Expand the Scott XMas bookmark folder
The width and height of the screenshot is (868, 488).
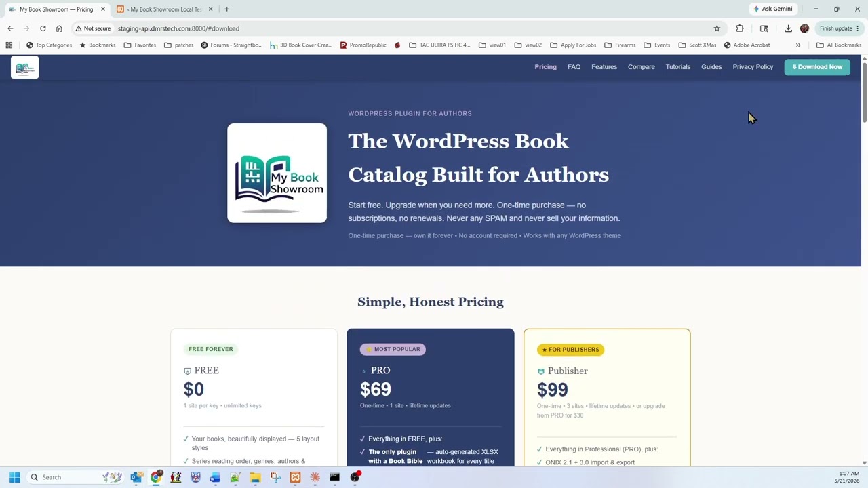[x=697, y=45]
